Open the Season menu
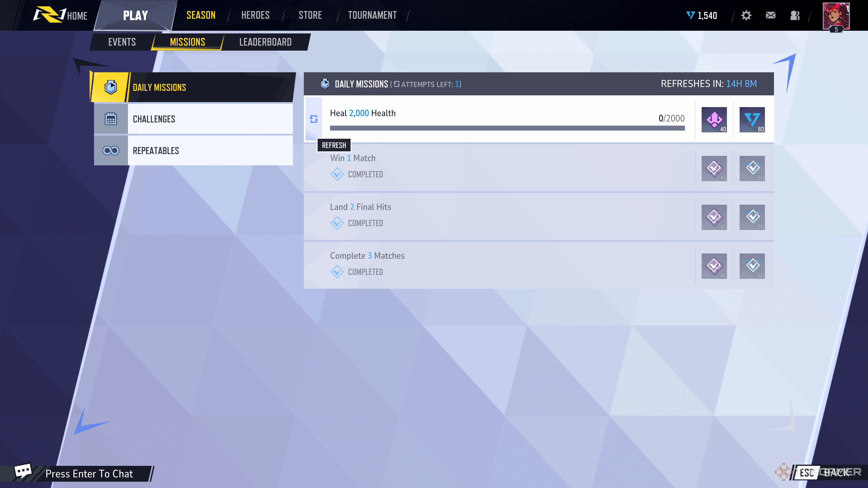Viewport: 868px width, 488px height. (201, 15)
